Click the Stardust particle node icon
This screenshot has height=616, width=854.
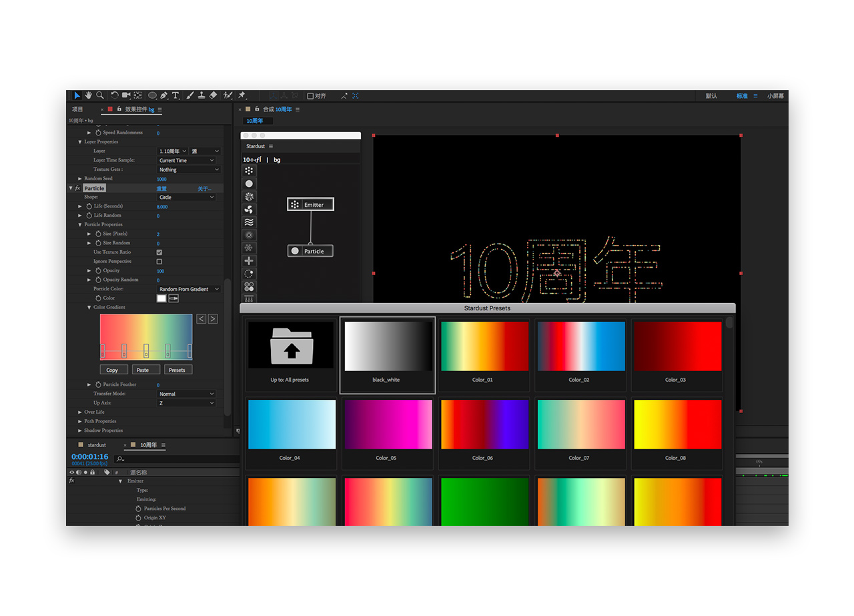click(x=249, y=184)
